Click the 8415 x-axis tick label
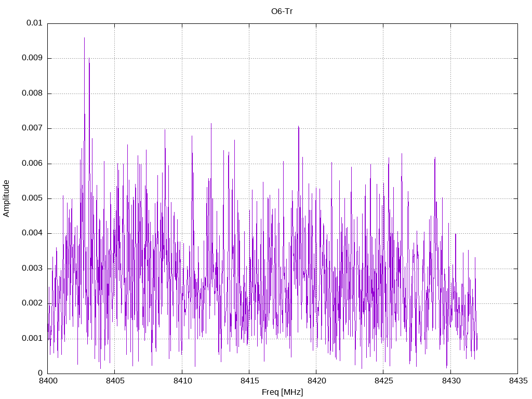Viewport: 532px width, 399px height. pos(249,381)
